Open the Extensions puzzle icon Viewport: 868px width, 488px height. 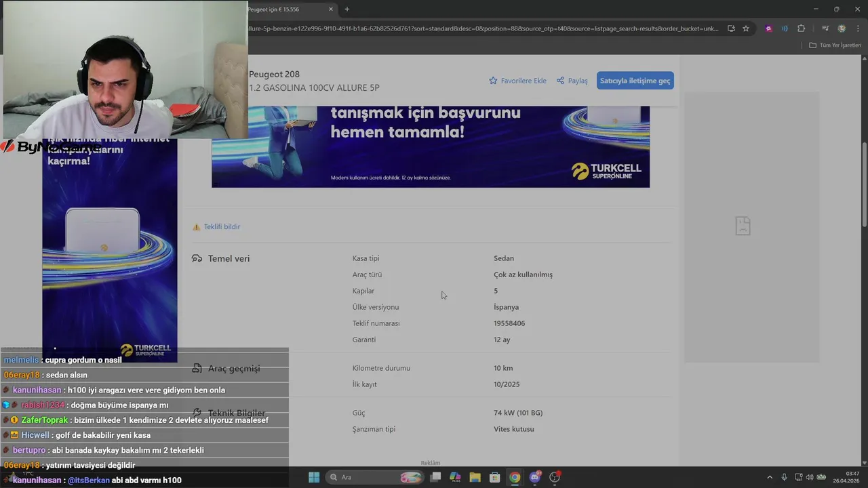802,28
